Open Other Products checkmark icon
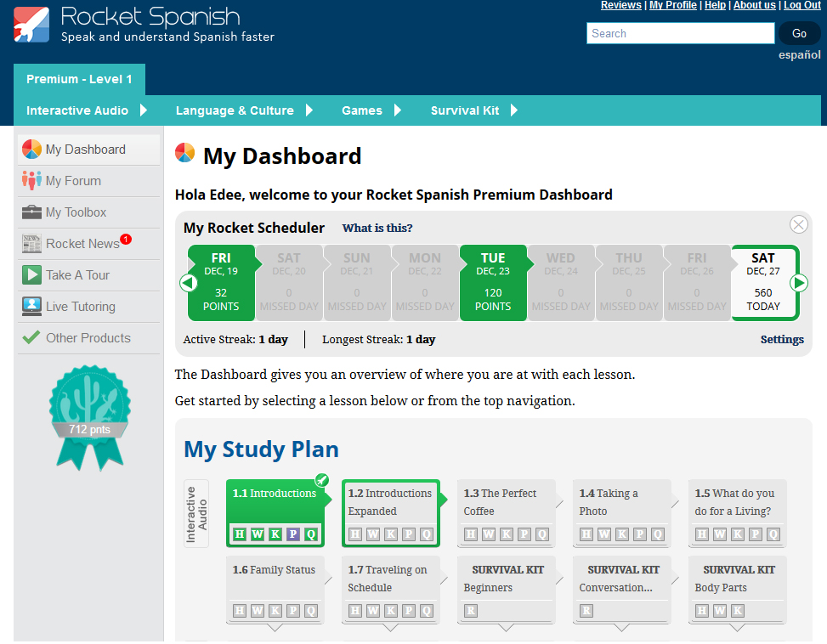 pyautogui.click(x=31, y=337)
